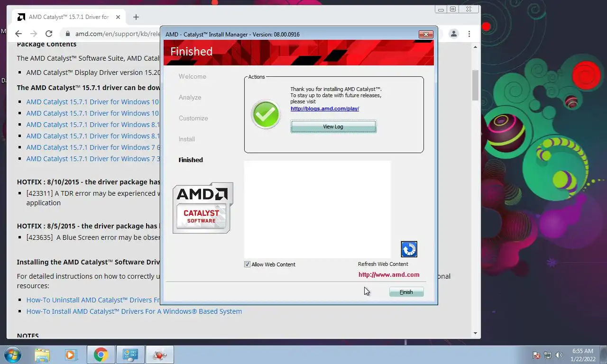This screenshot has height=364, width=607.
Task: Click the lock icon in address bar
Action: [67, 34]
